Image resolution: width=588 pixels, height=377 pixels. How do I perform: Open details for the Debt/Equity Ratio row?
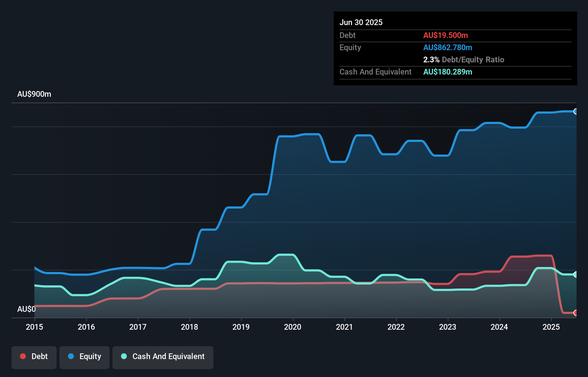tap(464, 59)
